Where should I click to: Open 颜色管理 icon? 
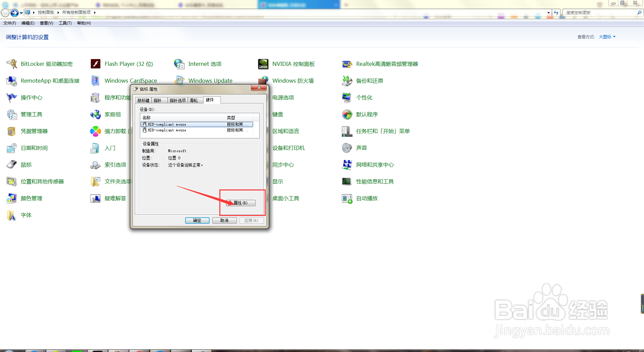(x=12, y=198)
